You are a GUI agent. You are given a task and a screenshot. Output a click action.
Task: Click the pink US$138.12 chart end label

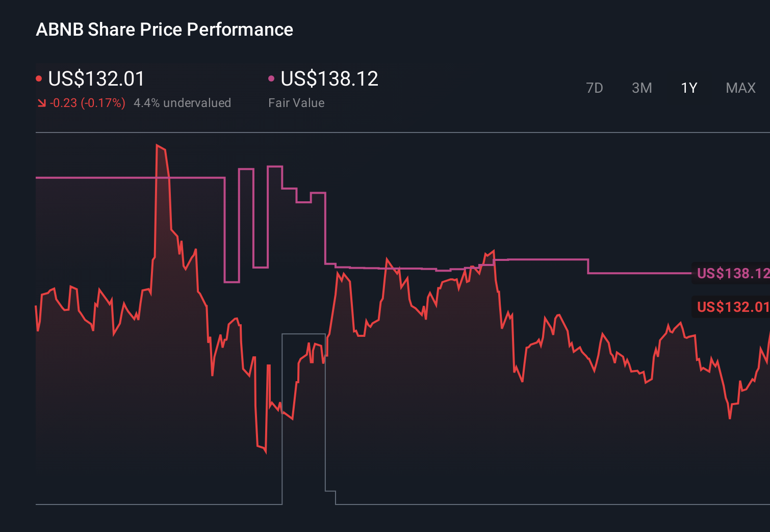(732, 273)
